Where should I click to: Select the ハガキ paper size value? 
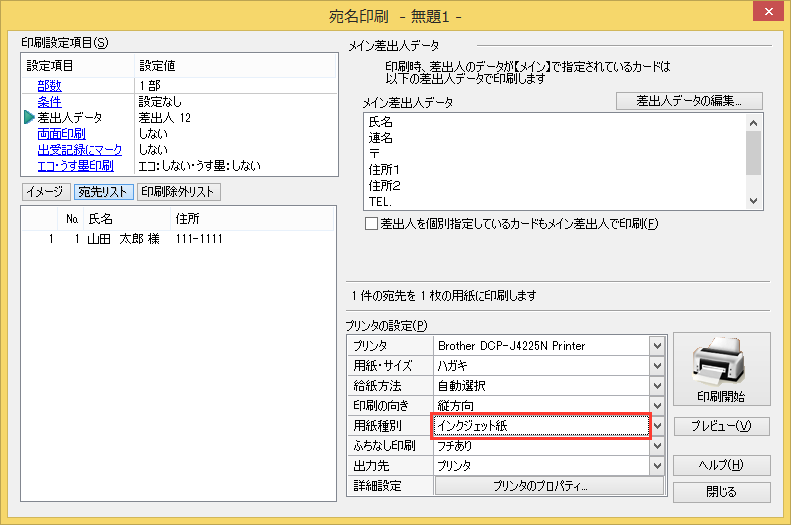coord(541,366)
